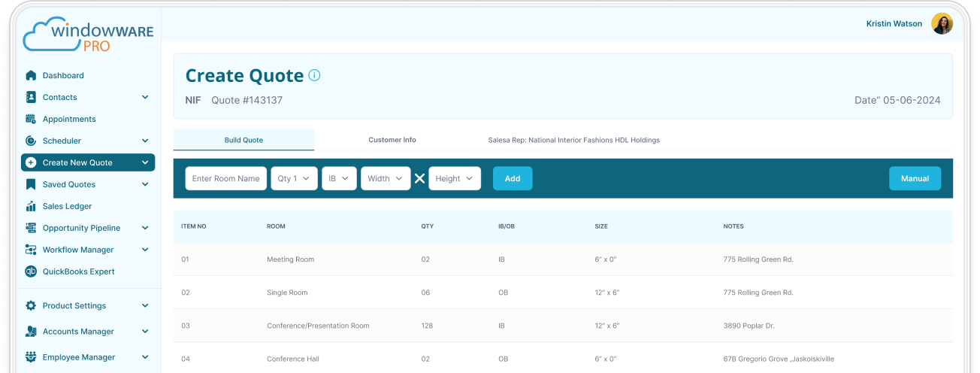This screenshot has height=373, width=980.
Task: Click the Enter Room Name field
Action: click(226, 178)
